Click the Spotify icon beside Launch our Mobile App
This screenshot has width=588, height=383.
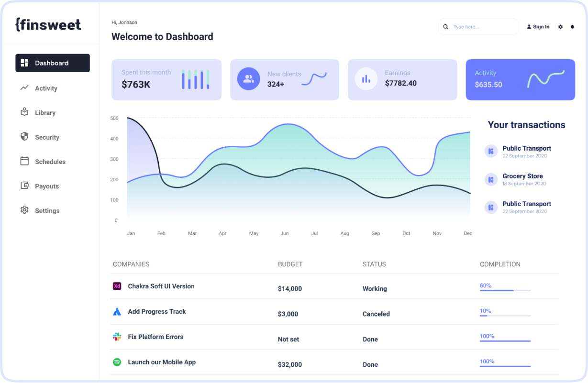[x=117, y=362]
